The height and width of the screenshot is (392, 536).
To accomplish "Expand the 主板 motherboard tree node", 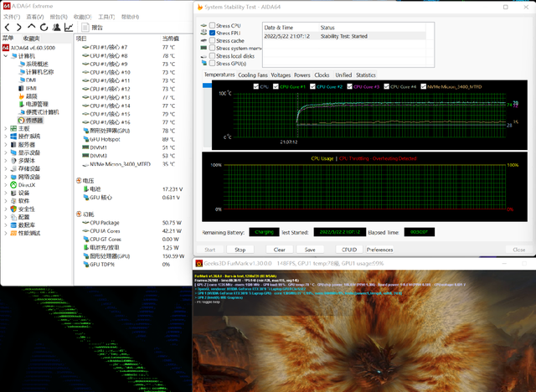I will click(x=5, y=128).
